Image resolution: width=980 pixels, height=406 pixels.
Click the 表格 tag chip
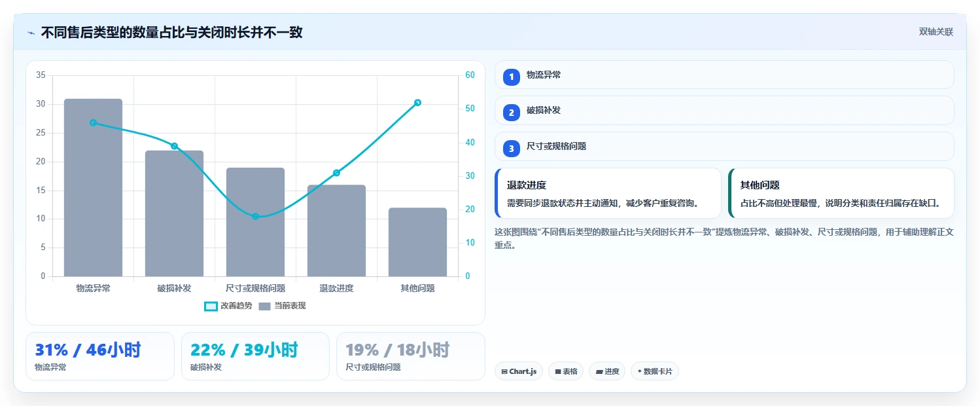click(566, 371)
